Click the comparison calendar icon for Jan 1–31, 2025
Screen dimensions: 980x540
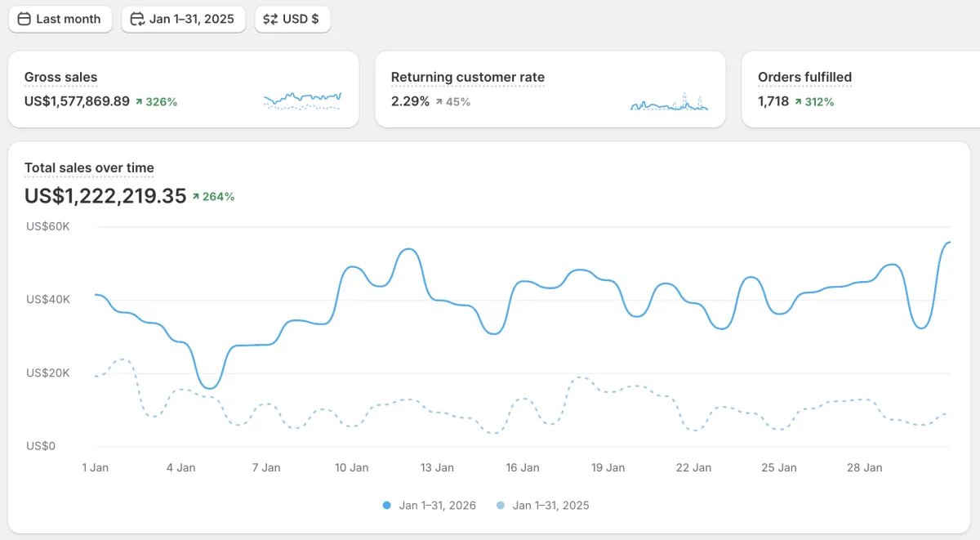point(137,19)
